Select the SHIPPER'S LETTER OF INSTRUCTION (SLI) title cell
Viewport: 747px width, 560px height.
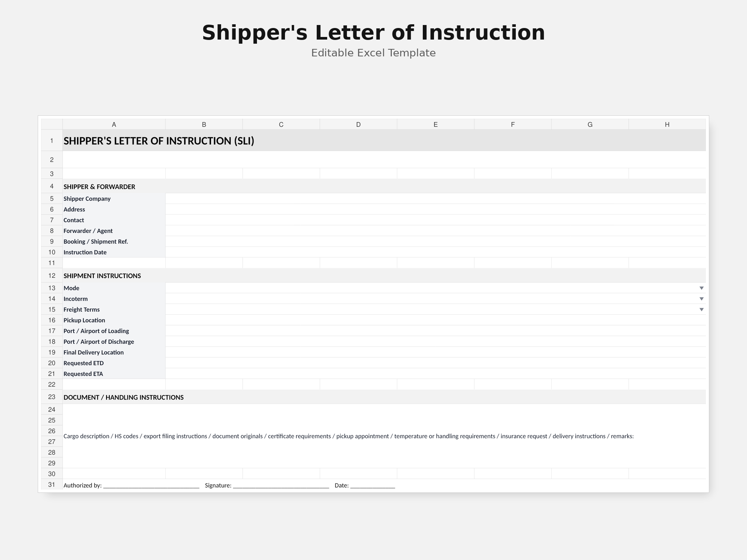(384, 141)
